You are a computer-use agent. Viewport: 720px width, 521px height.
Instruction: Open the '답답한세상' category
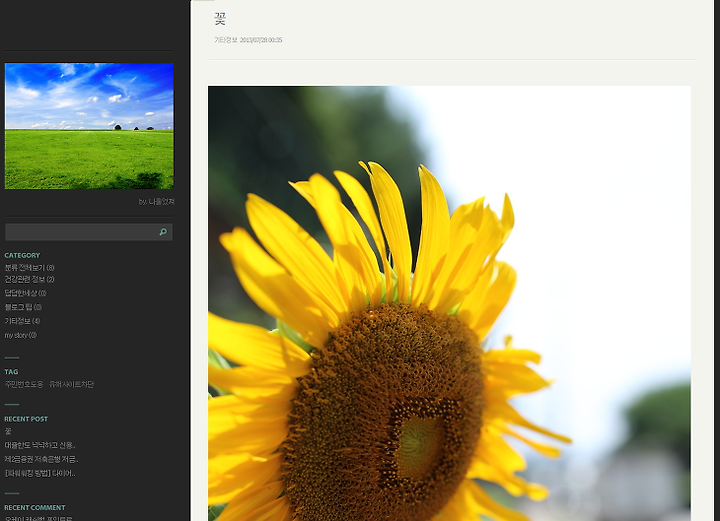(25, 293)
